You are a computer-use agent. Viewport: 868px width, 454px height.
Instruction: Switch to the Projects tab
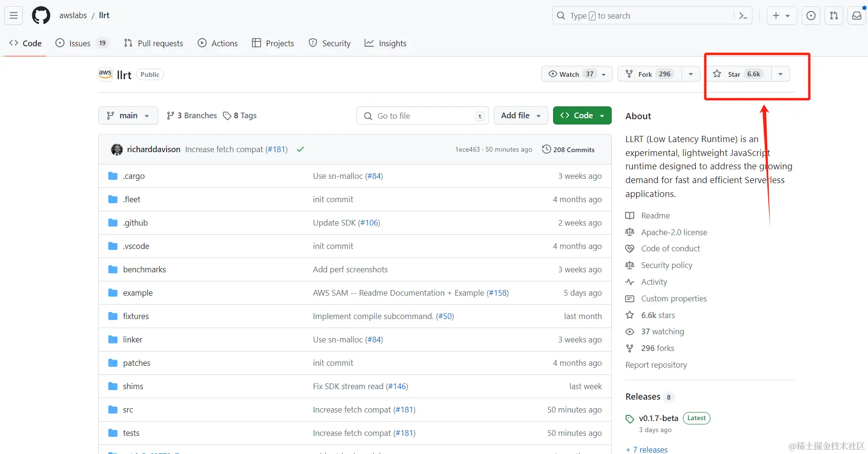tap(273, 43)
